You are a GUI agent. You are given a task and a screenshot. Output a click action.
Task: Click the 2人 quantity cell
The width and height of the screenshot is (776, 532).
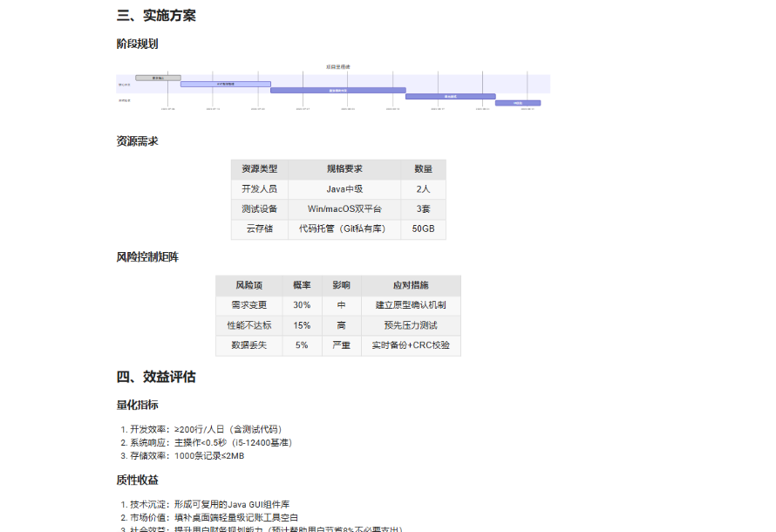[x=423, y=189]
